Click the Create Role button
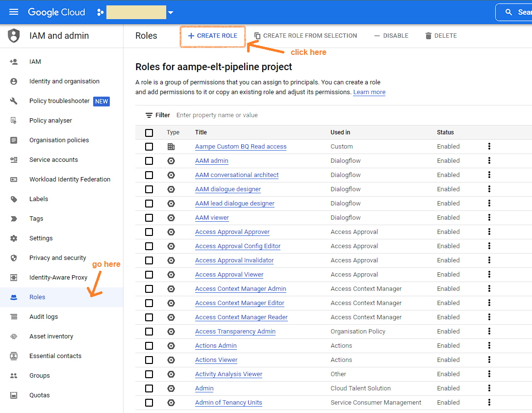 click(x=212, y=36)
